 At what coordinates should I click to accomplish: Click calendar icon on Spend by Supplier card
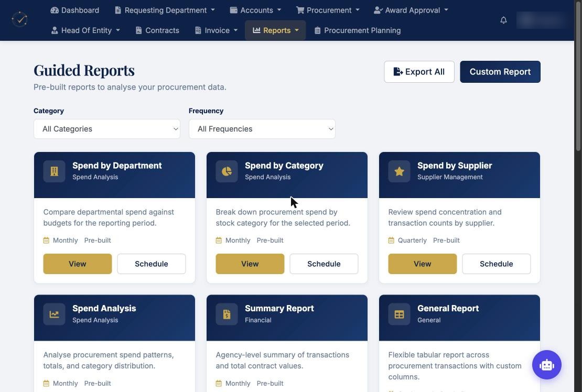[x=391, y=241]
